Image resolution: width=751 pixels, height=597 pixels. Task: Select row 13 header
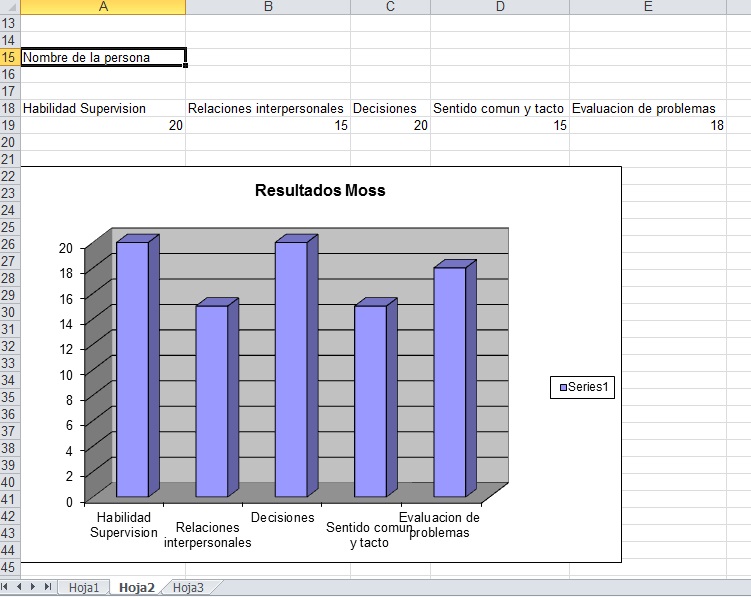9,23
